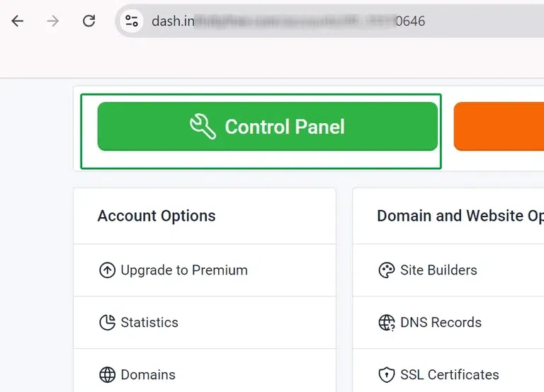544x392 pixels.
Task: Open the green Control Panel button
Action: pos(267,127)
